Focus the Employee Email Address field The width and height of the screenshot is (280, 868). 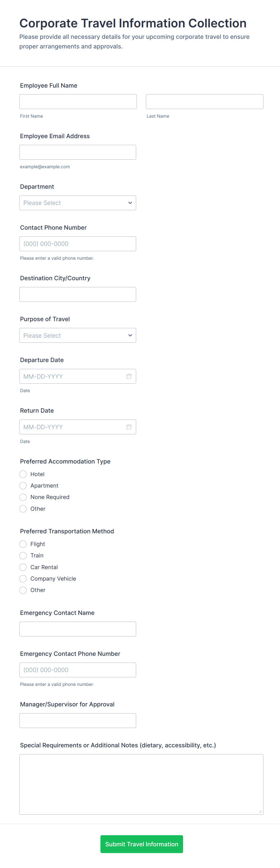point(77,152)
